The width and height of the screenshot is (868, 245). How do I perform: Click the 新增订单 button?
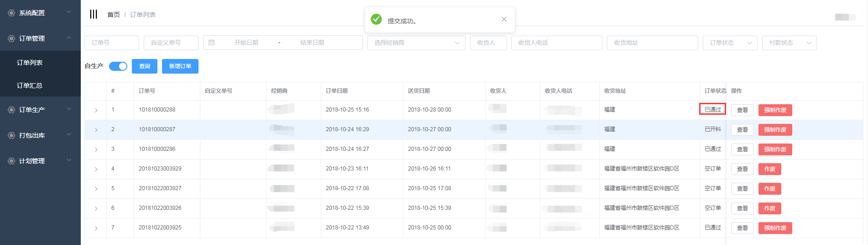(180, 66)
